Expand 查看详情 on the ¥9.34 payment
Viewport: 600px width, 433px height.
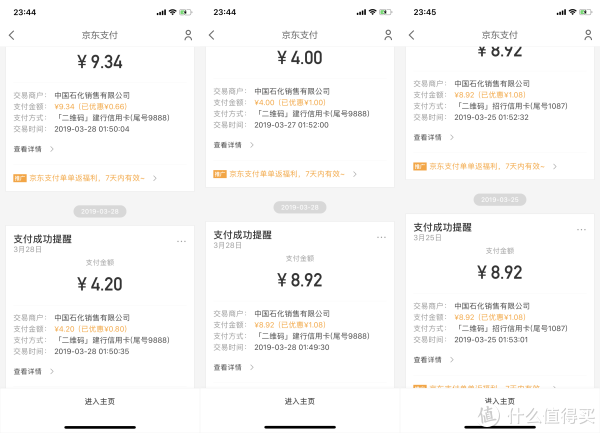point(34,149)
